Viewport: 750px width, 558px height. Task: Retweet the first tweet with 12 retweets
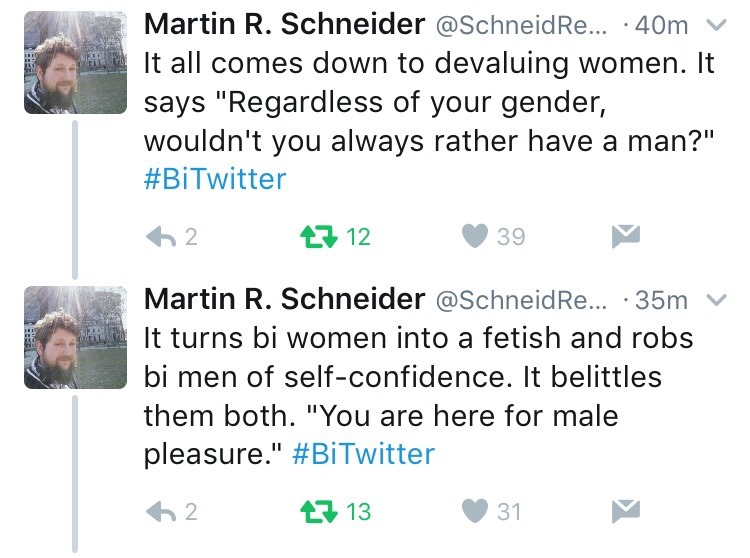(x=317, y=237)
